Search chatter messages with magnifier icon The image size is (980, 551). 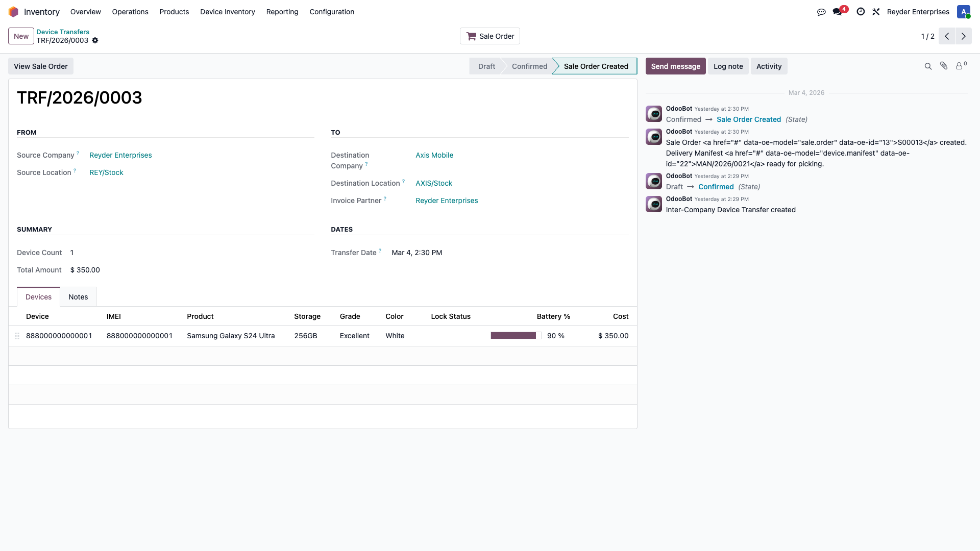[x=928, y=66]
